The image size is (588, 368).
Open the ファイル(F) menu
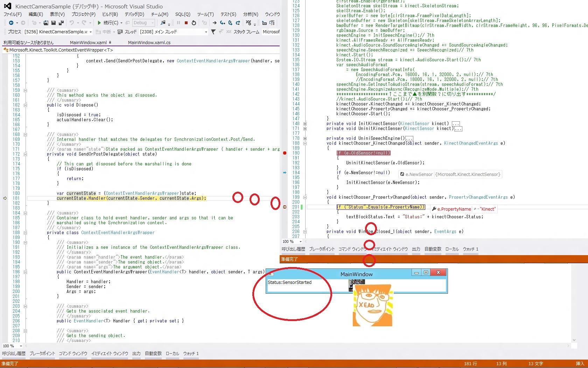[x=13, y=14]
